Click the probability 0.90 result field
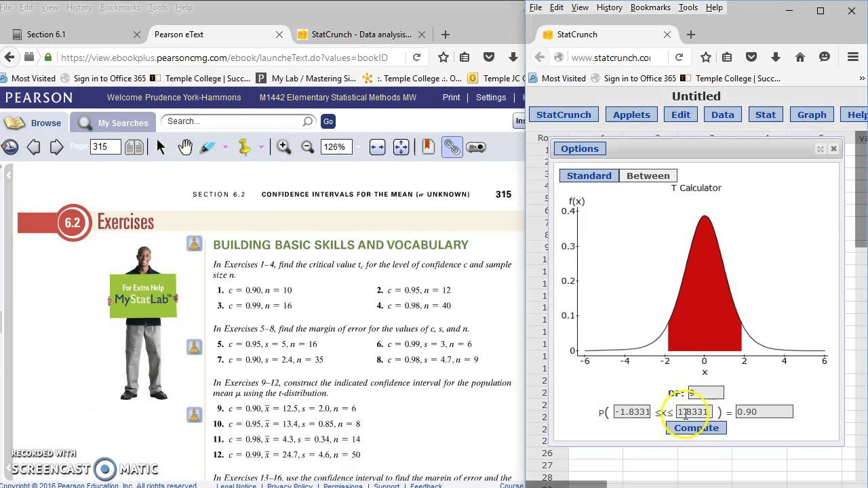The image size is (868, 488). tap(764, 411)
